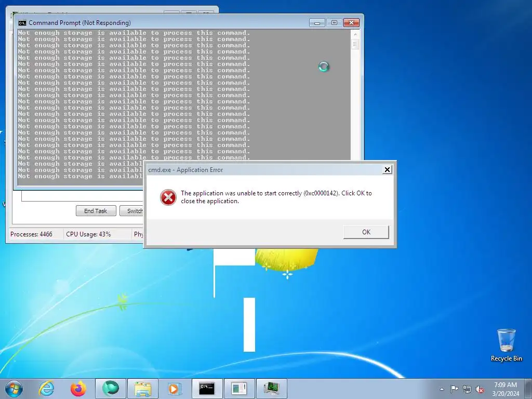Open the network status tray icon
Screen dimensions: 532x399
467,389
